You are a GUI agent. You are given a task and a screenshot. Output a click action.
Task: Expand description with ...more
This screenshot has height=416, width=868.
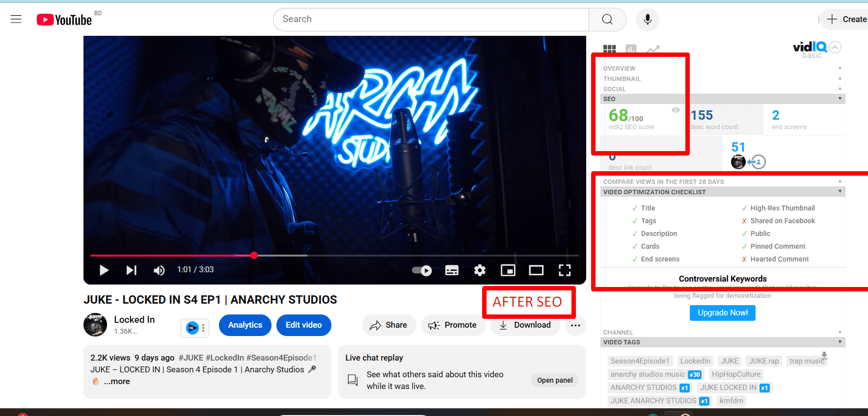117,381
